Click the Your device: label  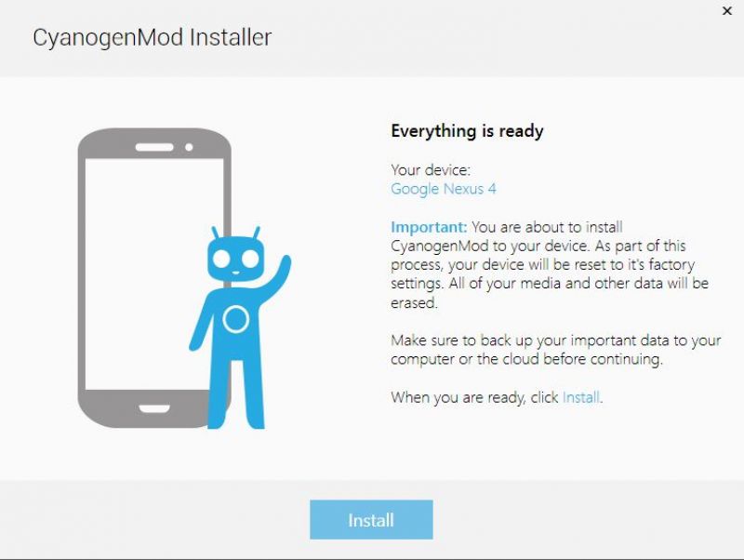click(431, 170)
